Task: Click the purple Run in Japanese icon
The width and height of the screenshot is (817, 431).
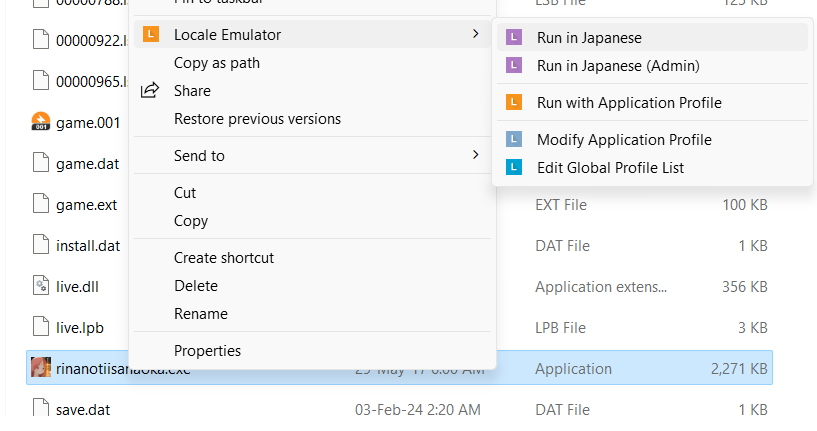Action: coord(514,38)
